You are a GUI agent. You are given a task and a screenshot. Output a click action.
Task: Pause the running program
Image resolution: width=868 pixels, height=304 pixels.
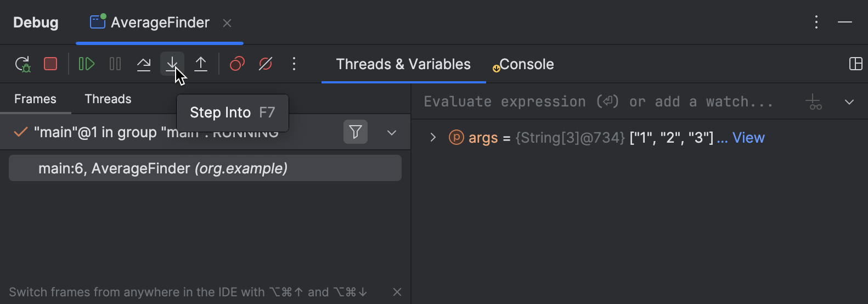tap(115, 64)
